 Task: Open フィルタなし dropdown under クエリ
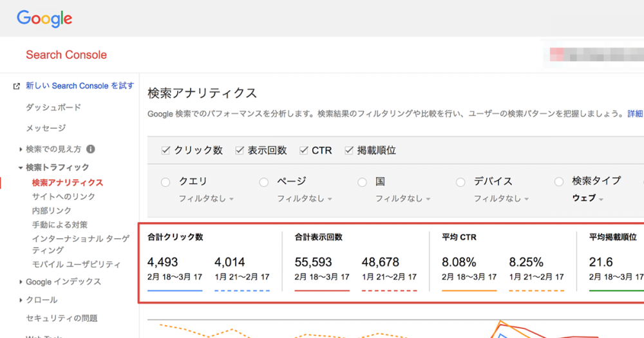coord(206,199)
